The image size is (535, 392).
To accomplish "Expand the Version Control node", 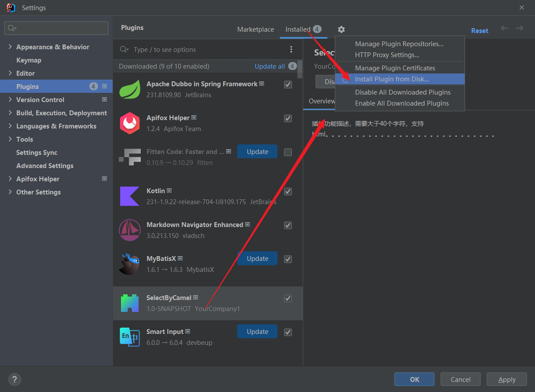I will tap(10, 99).
